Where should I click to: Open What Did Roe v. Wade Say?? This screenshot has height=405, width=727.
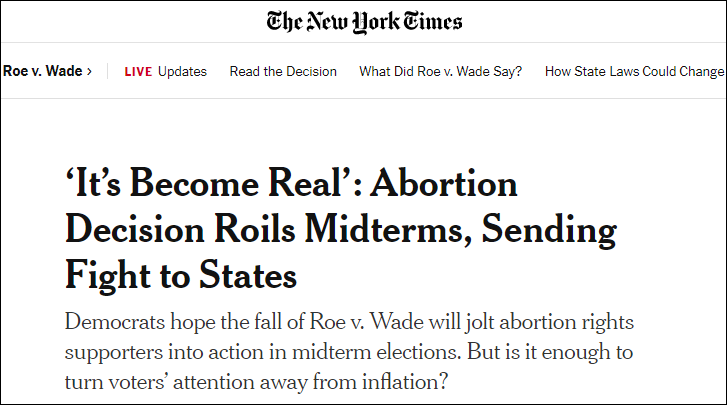pyautogui.click(x=440, y=71)
